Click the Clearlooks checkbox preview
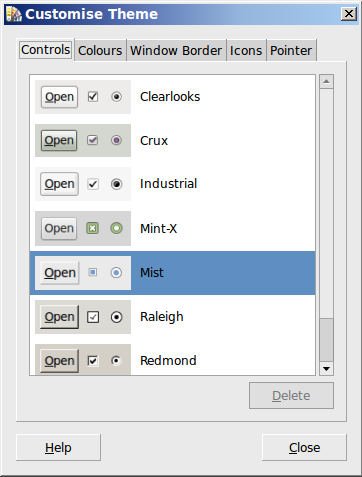This screenshot has height=477, width=362. click(93, 97)
